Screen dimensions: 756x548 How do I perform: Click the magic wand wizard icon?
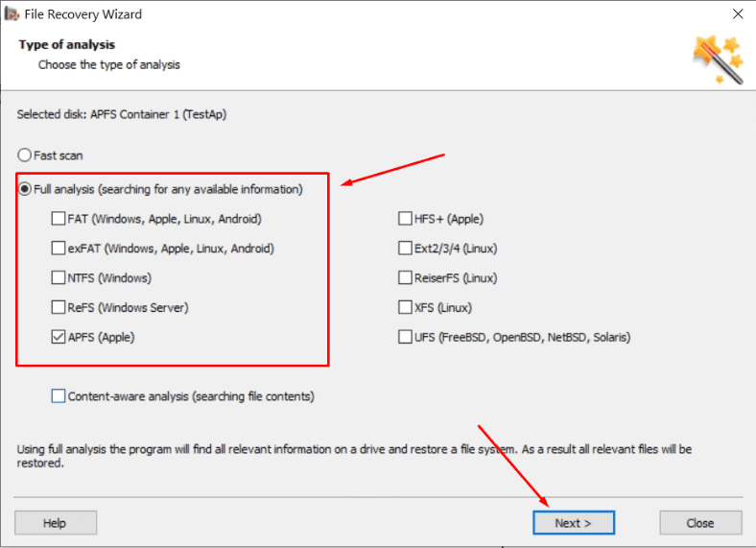(718, 58)
